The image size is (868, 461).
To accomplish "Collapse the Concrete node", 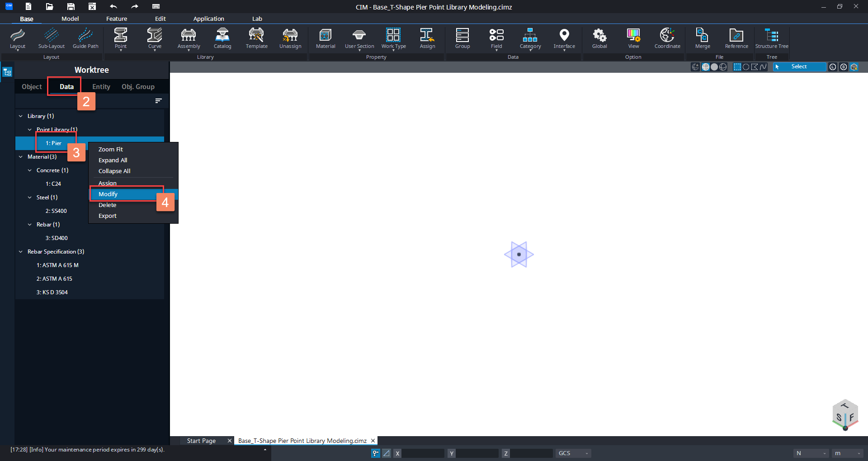I will (x=30, y=170).
